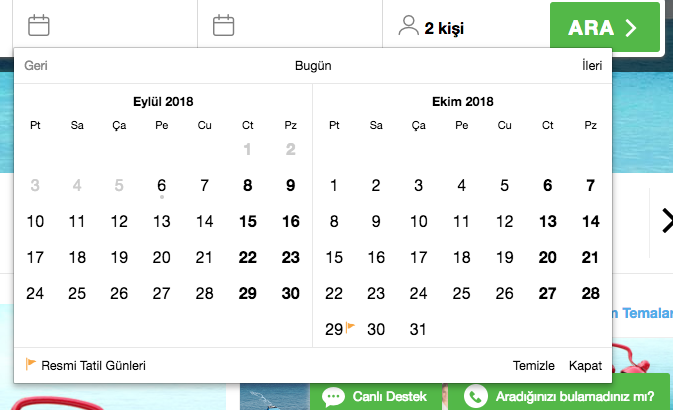Click the check-out date input field
This screenshot has width=673, height=410.
click(290, 25)
